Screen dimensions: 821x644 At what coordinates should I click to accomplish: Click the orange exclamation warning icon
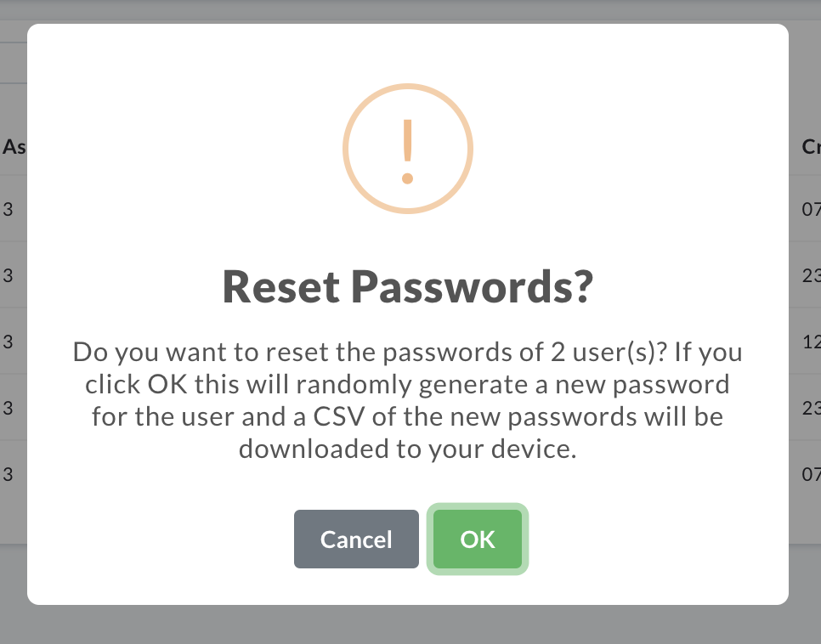tap(408, 149)
